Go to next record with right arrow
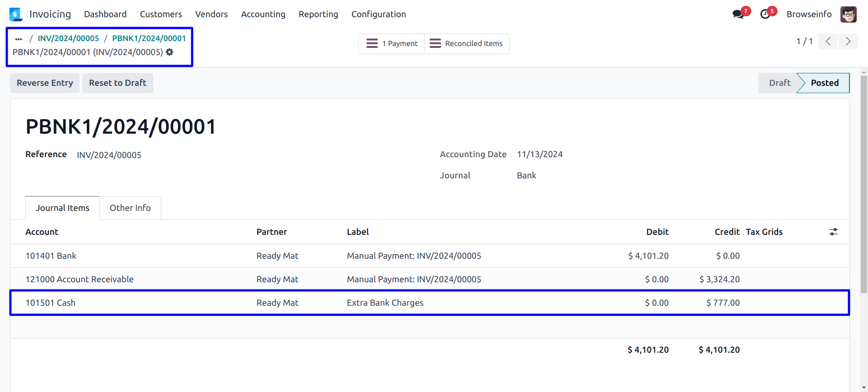Viewport: 868px width, 392px height. click(848, 42)
